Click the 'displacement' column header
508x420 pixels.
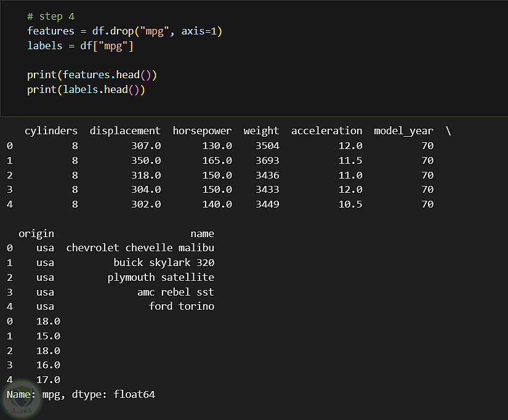click(x=125, y=131)
